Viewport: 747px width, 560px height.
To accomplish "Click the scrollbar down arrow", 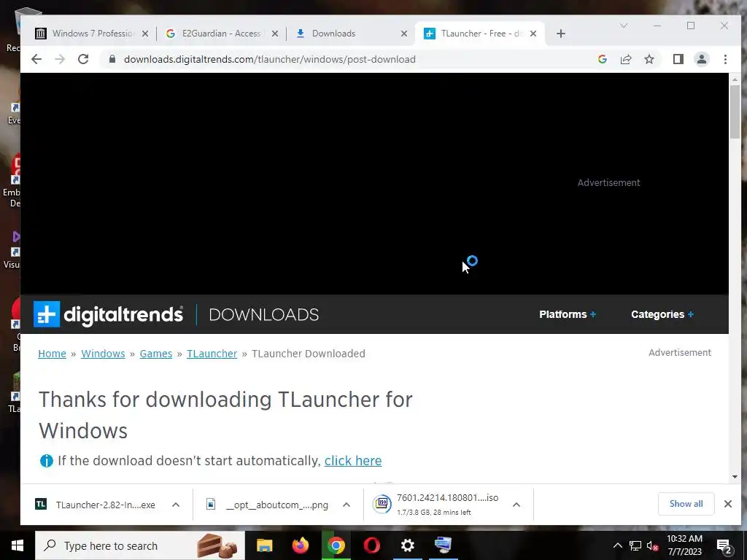I will pyautogui.click(x=735, y=477).
